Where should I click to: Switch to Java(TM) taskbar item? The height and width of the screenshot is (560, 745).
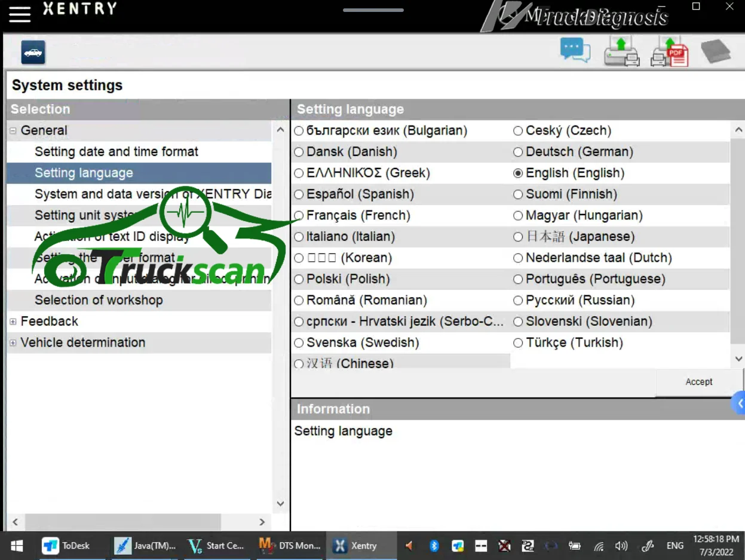(x=145, y=546)
